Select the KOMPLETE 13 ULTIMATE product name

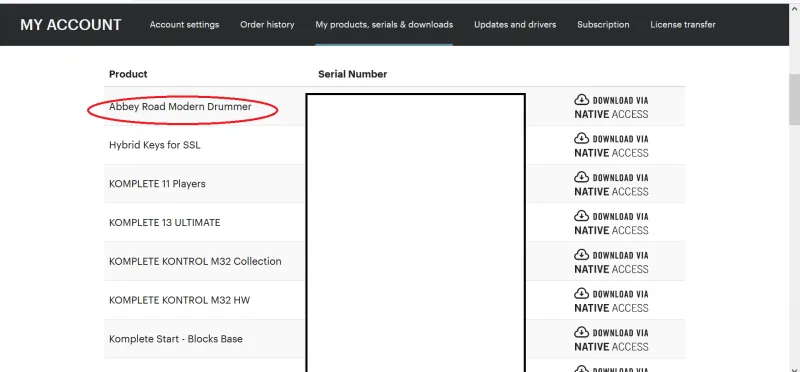click(165, 222)
